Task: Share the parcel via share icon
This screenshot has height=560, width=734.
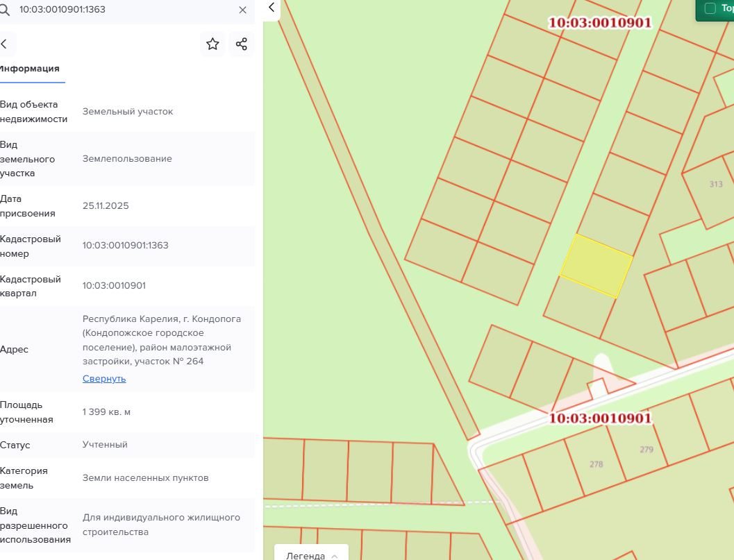Action: point(242,44)
